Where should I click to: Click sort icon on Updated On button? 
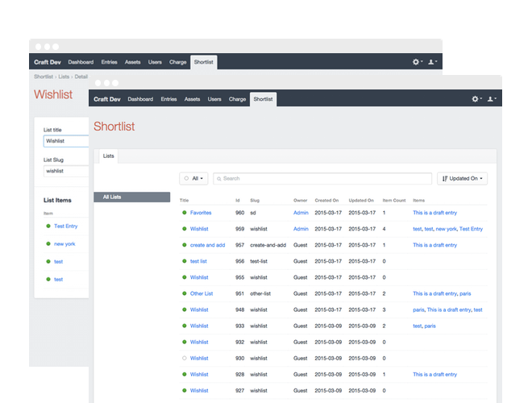tap(445, 178)
